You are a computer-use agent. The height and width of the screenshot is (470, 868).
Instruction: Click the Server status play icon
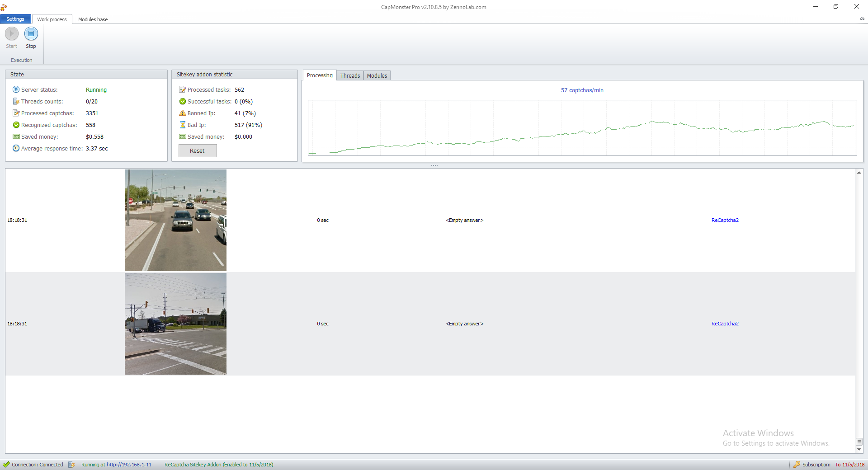(16, 89)
